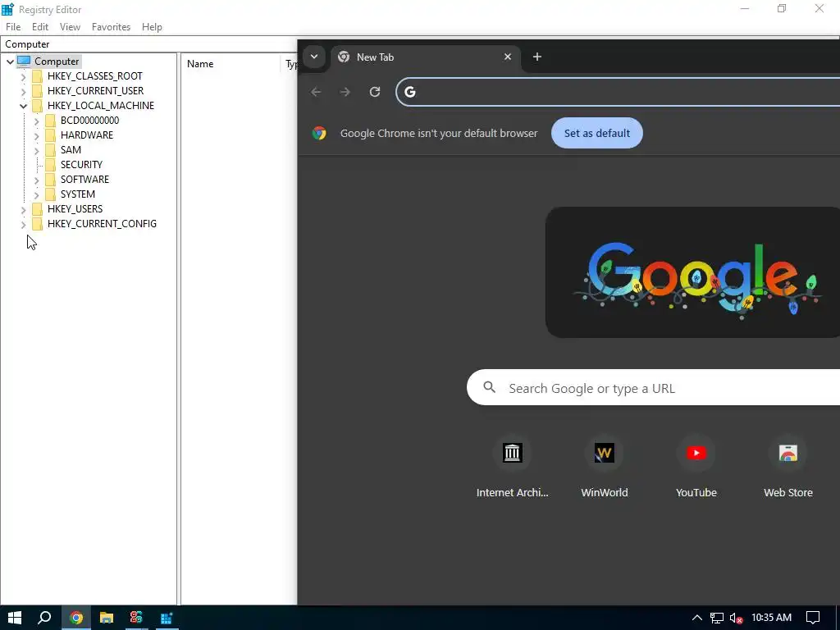Screen dimensions: 840x630
Task: Click the Google holiday doodle
Action: pyautogui.click(x=692, y=272)
